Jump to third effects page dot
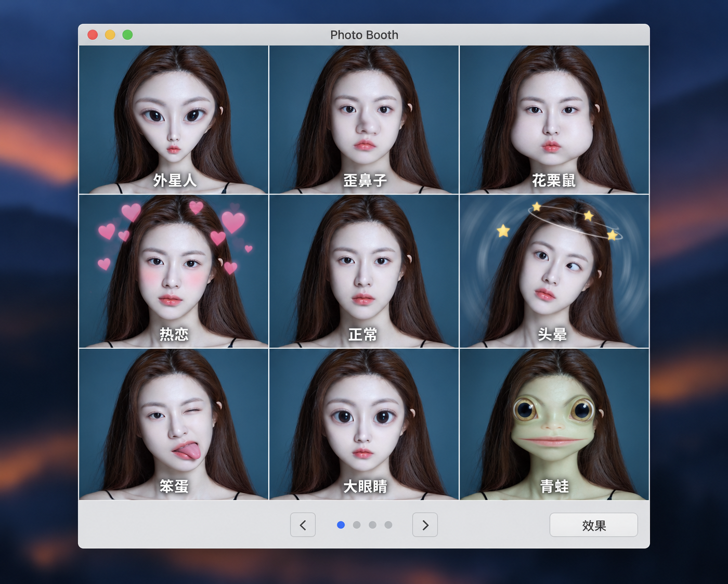Image resolution: width=728 pixels, height=584 pixels. (372, 525)
